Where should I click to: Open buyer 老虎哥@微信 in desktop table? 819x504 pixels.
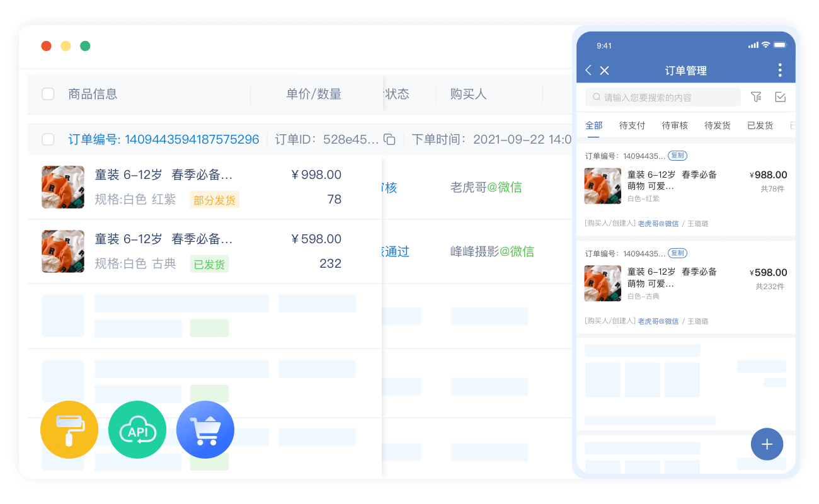click(486, 187)
